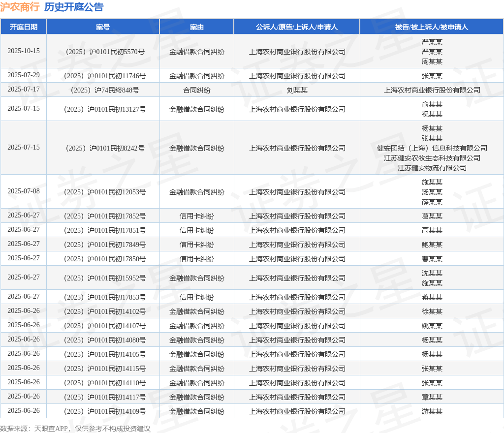Click defendant 游某某 in last row

click(x=432, y=411)
